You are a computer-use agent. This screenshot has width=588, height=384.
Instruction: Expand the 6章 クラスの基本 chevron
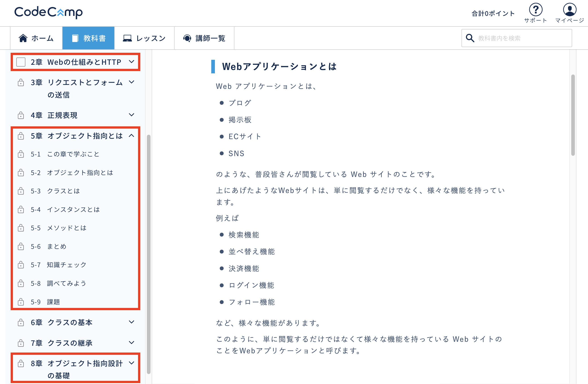click(x=132, y=322)
